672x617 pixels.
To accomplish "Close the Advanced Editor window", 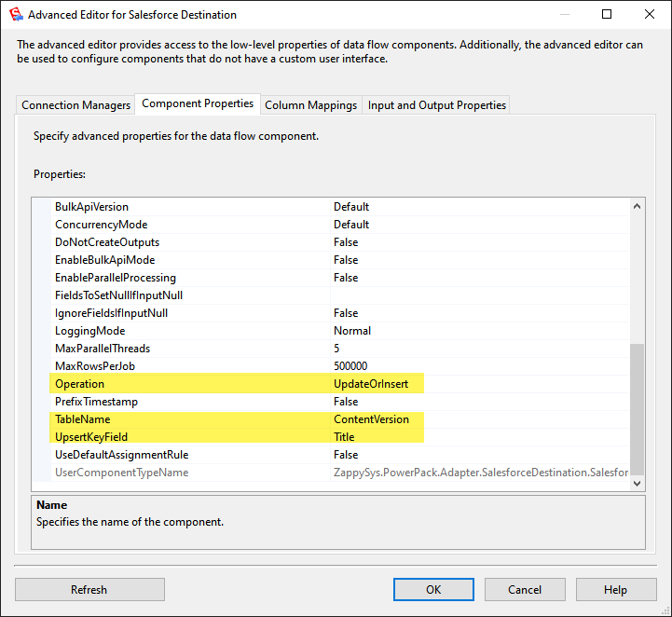I will tap(650, 15).
